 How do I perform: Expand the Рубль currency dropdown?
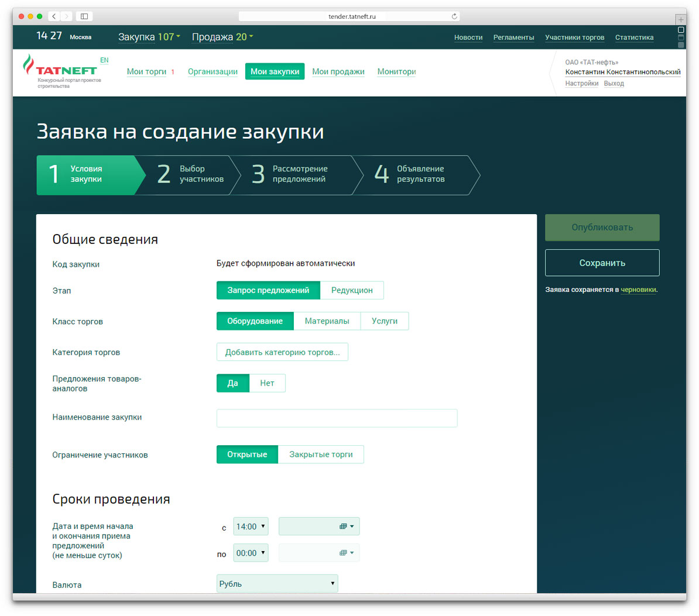coord(277,584)
